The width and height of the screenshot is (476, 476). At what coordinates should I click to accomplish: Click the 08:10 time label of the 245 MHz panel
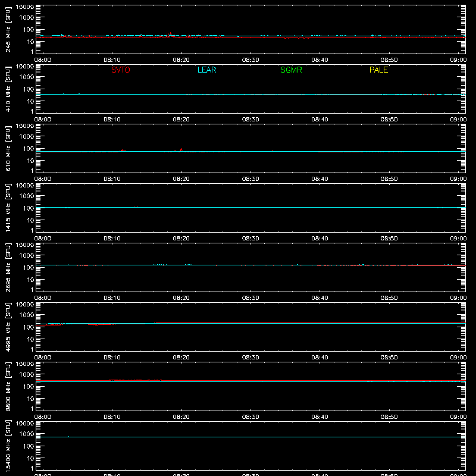(112, 60)
